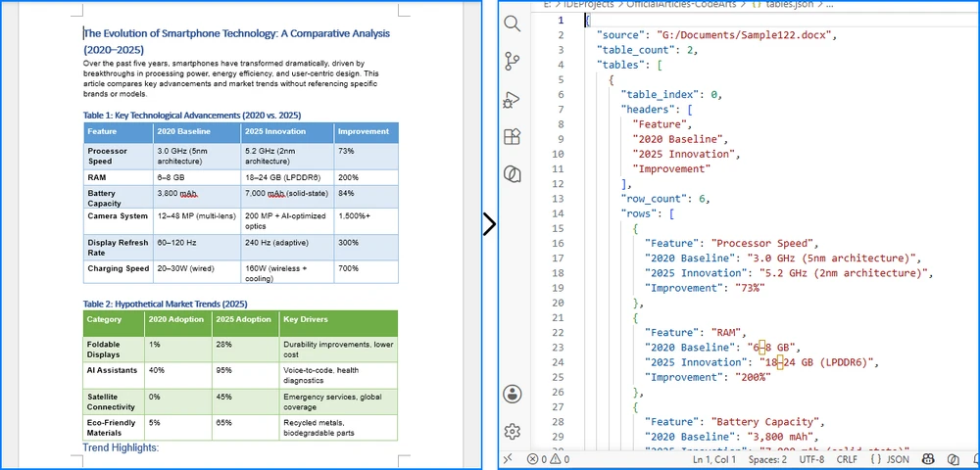This screenshot has height=470, width=980.
Task: Change indentation via Spaces: 2
Action: click(x=768, y=459)
